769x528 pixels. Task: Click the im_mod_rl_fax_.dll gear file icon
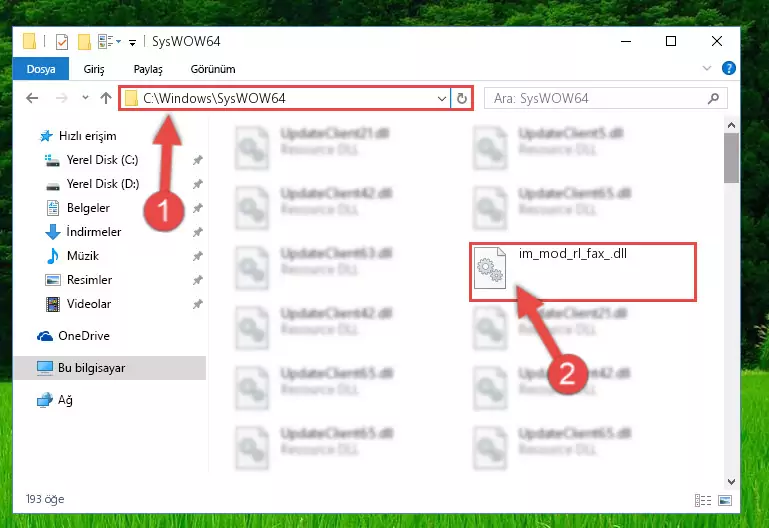click(x=490, y=268)
